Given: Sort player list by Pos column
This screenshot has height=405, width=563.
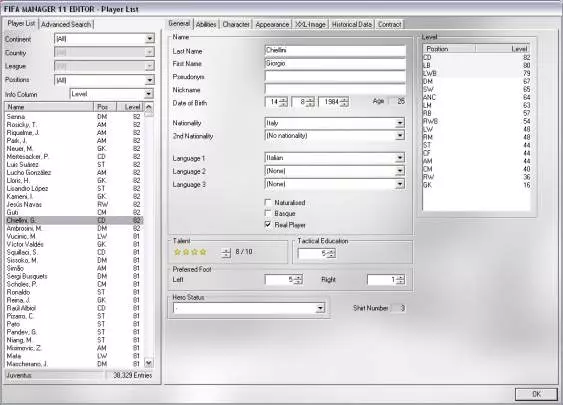Looking at the screenshot, I should (105, 107).
